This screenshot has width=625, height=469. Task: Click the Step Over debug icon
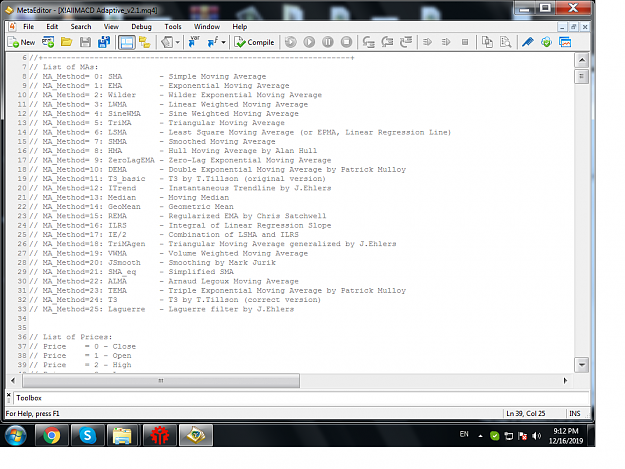387,42
